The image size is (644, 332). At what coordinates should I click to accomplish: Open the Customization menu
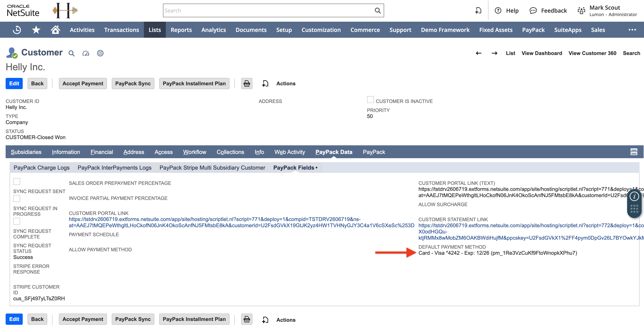pyautogui.click(x=321, y=30)
